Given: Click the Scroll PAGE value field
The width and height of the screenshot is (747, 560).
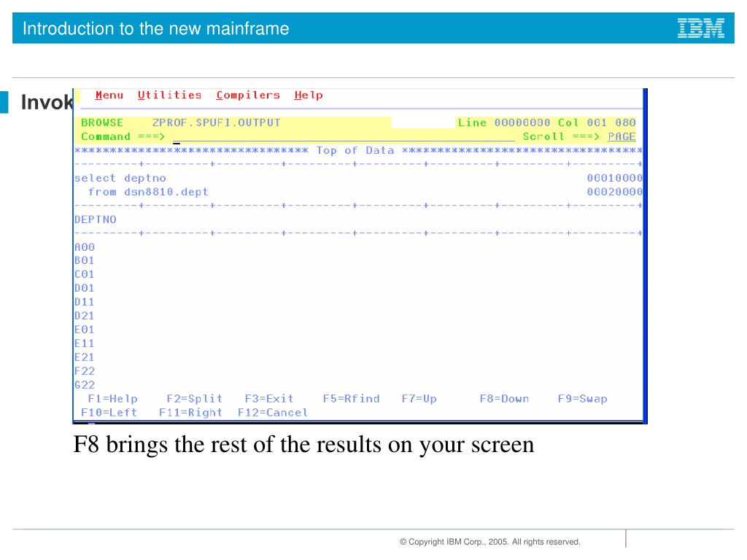Looking at the screenshot, I should point(622,136).
